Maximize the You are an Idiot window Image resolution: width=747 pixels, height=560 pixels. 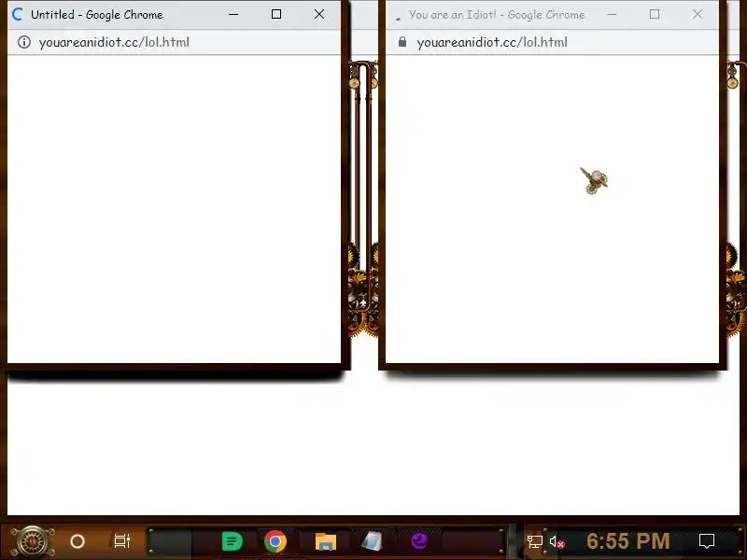655,14
